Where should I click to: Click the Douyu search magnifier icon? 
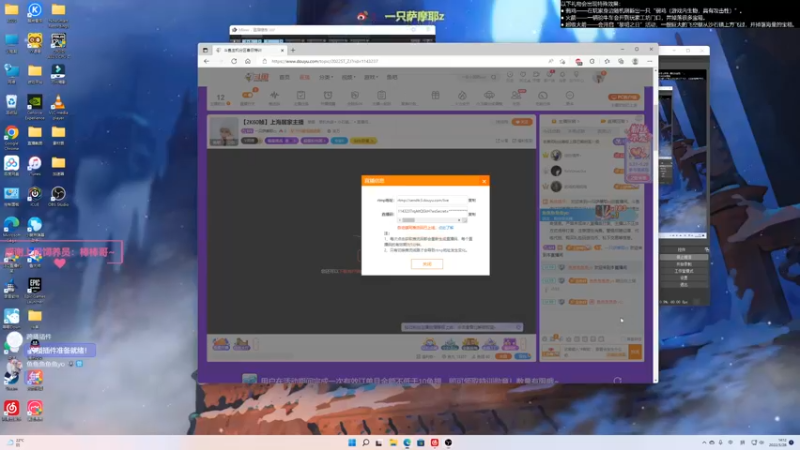coord(494,77)
